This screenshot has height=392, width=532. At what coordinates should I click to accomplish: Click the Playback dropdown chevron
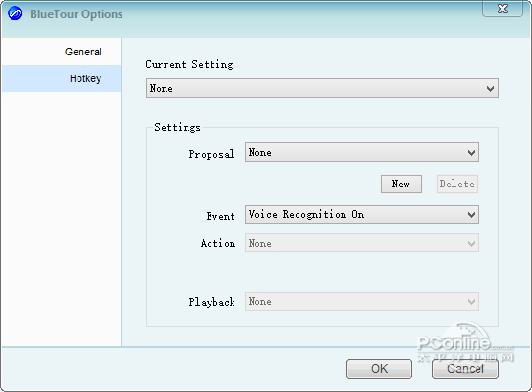coord(471,301)
